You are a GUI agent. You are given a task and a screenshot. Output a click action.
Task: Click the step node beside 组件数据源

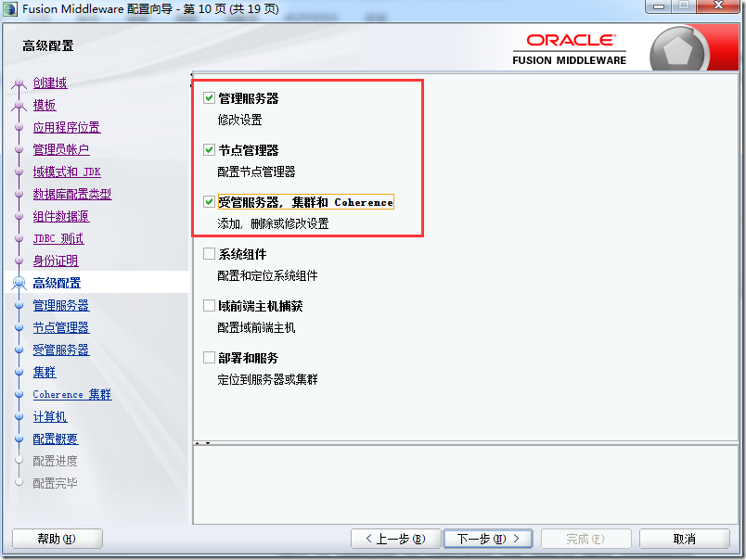click(x=19, y=217)
